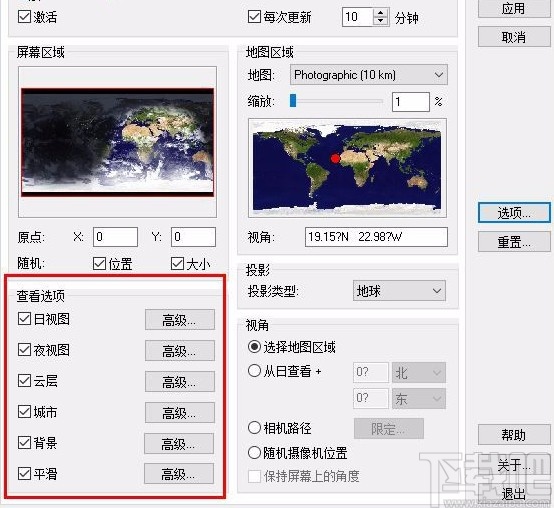Click the red viewpoint marker on map
The image size is (554, 508).
(335, 159)
